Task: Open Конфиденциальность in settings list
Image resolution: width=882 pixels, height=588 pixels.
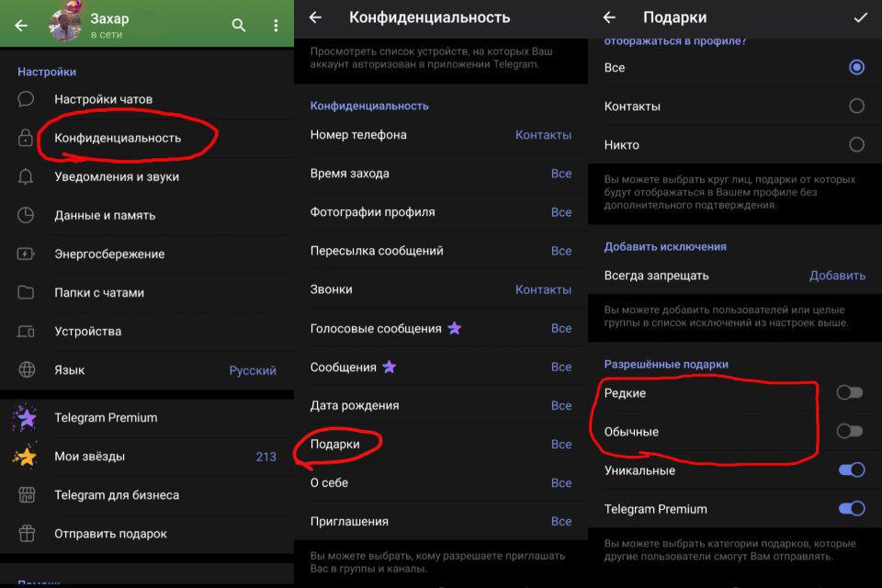Action: 147,138
